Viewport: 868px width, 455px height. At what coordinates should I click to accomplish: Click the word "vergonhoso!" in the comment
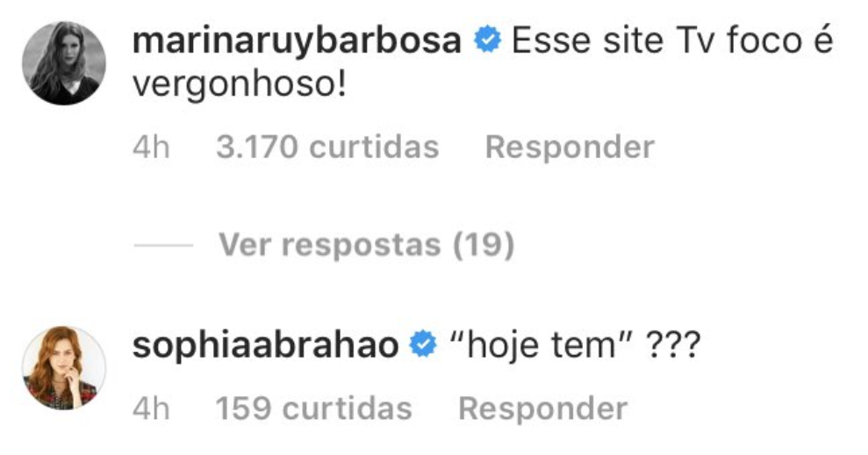point(240,85)
